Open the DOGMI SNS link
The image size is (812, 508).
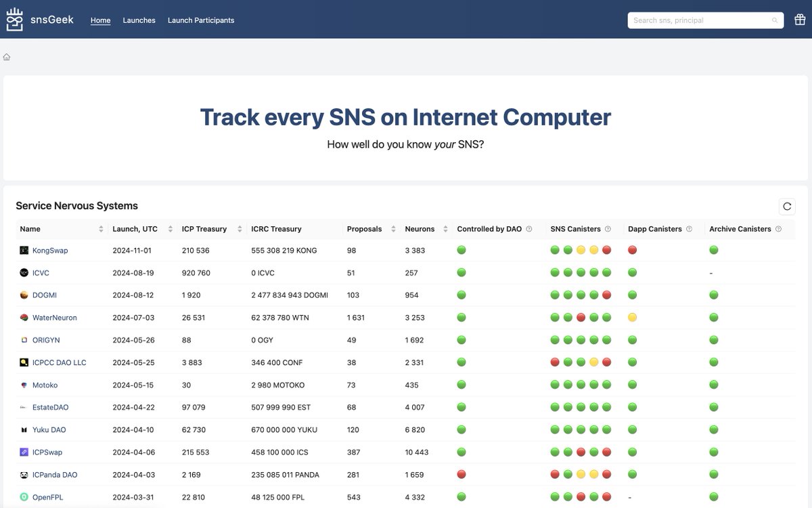coord(44,295)
